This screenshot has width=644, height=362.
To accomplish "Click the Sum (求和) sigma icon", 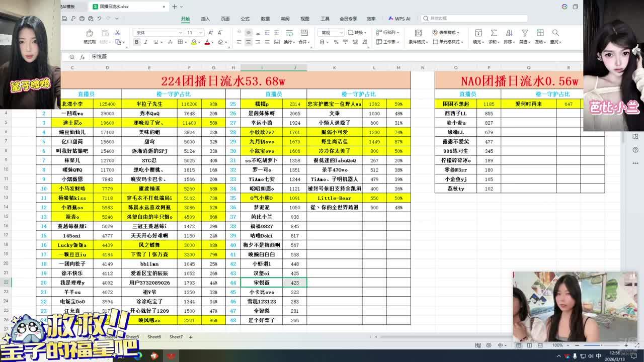I will 494,33.
